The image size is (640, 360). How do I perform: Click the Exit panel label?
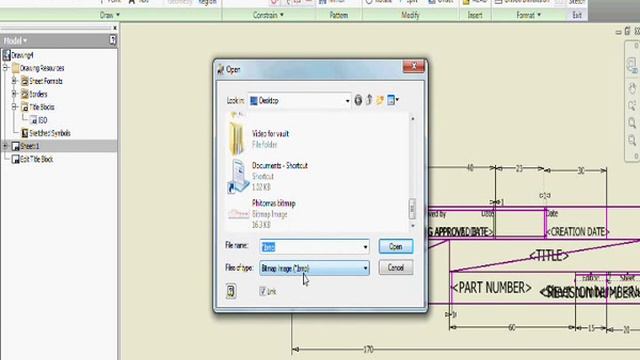click(x=577, y=15)
